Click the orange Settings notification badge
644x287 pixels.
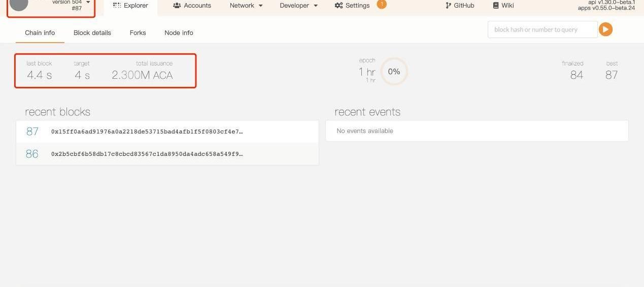pyautogui.click(x=382, y=5)
